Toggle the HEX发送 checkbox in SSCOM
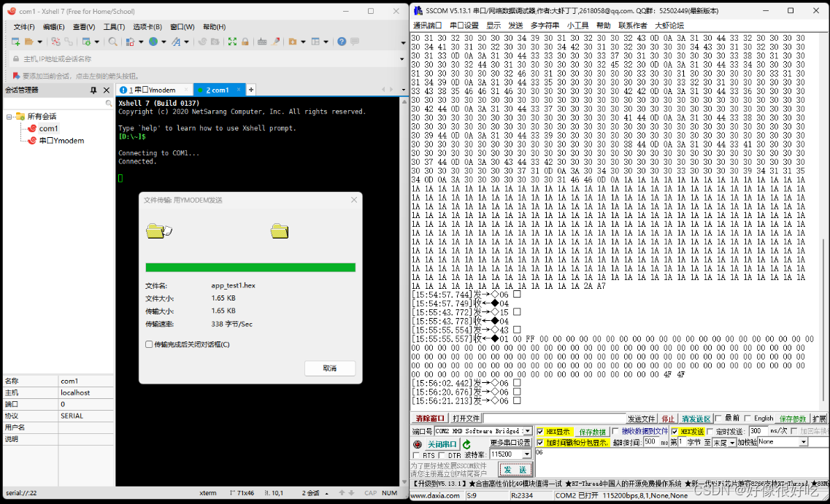Screen dimensions: 830x504 [675, 432]
